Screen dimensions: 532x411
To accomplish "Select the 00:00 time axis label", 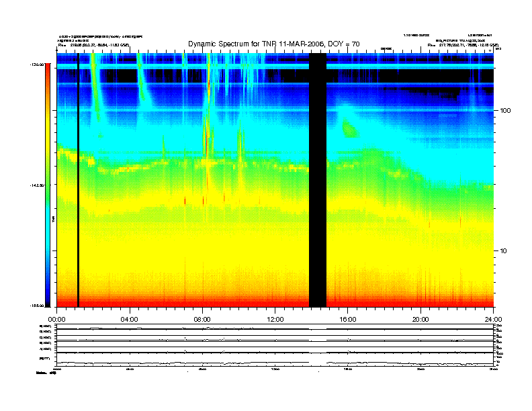I will tap(56, 320).
